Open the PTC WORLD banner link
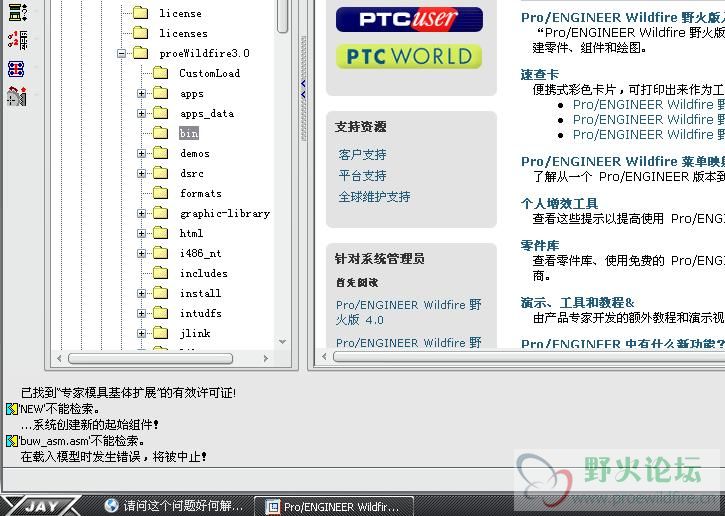Image resolution: width=725 pixels, height=516 pixels. point(409,56)
